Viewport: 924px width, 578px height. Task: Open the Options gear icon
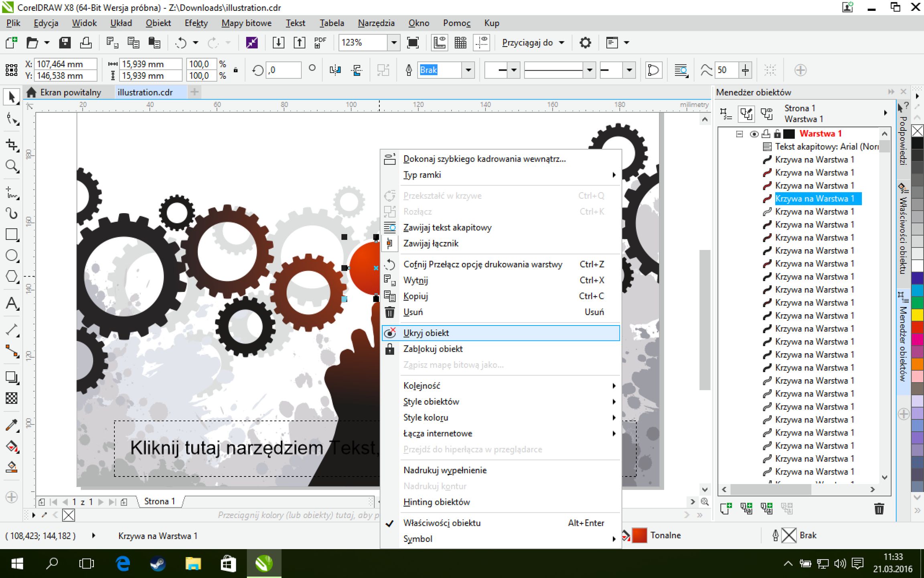pyautogui.click(x=585, y=43)
